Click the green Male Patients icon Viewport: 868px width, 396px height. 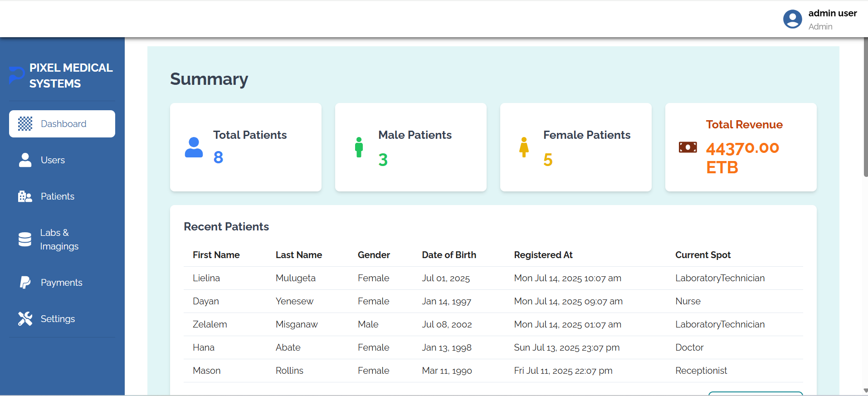tap(359, 147)
